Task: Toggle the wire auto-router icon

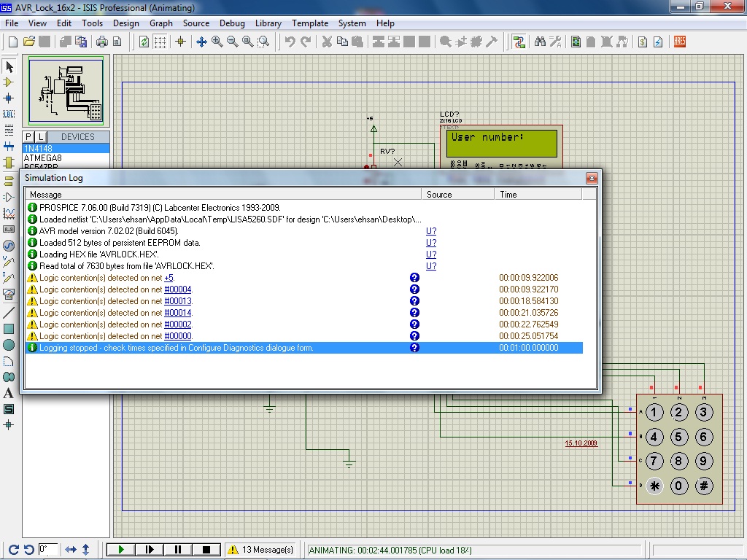Action: click(519, 42)
